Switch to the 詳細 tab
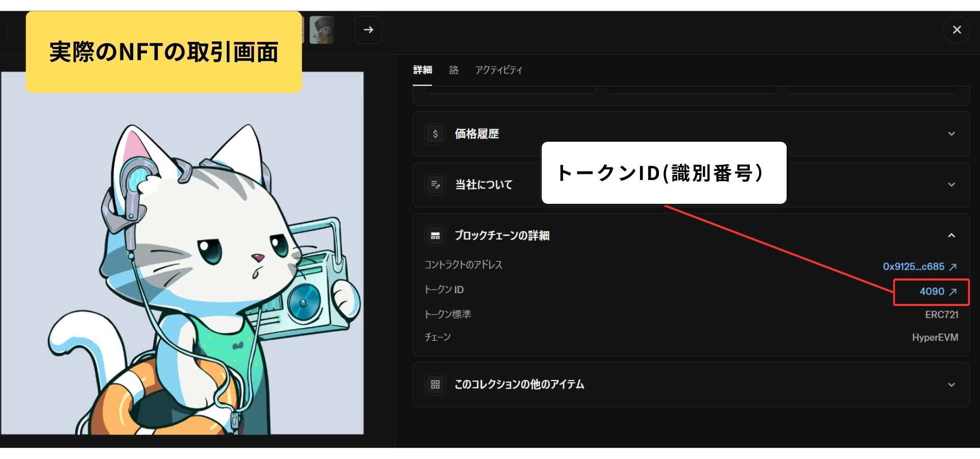This screenshot has height=459, width=980. [422, 70]
